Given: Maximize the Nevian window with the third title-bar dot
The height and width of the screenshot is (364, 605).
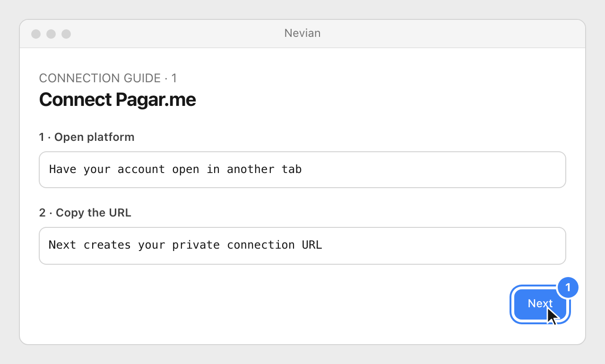Looking at the screenshot, I should coord(66,34).
